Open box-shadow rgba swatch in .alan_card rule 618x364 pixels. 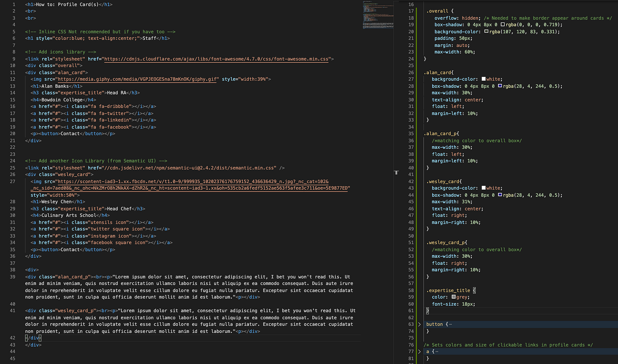500,86
